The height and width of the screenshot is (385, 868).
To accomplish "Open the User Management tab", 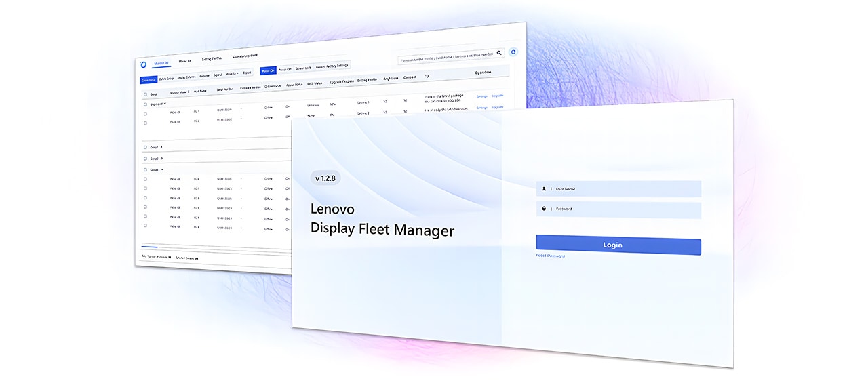I will pyautogui.click(x=245, y=56).
